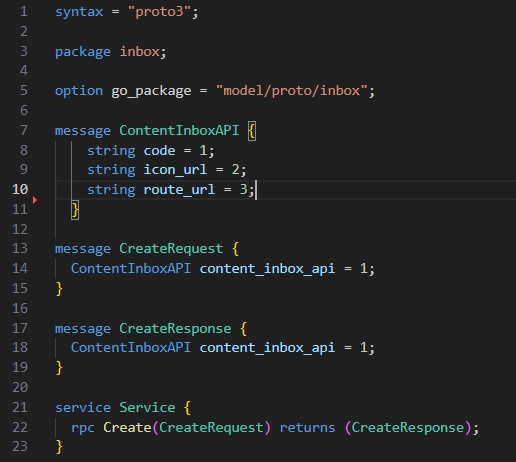This screenshot has height=462, width=516.
Task: Click the CreateRequest message name on line 13
Action: pyautogui.click(x=171, y=249)
